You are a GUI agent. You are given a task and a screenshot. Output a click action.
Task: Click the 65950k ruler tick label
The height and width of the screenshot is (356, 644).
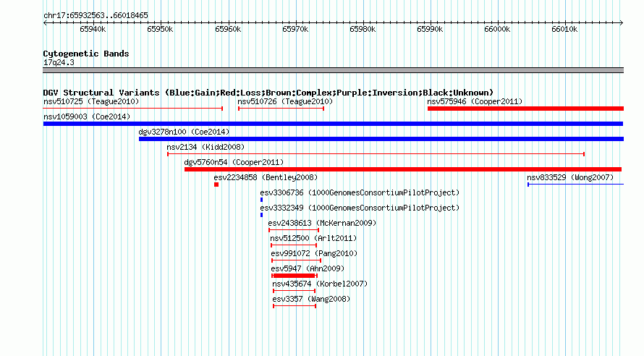pos(160,29)
